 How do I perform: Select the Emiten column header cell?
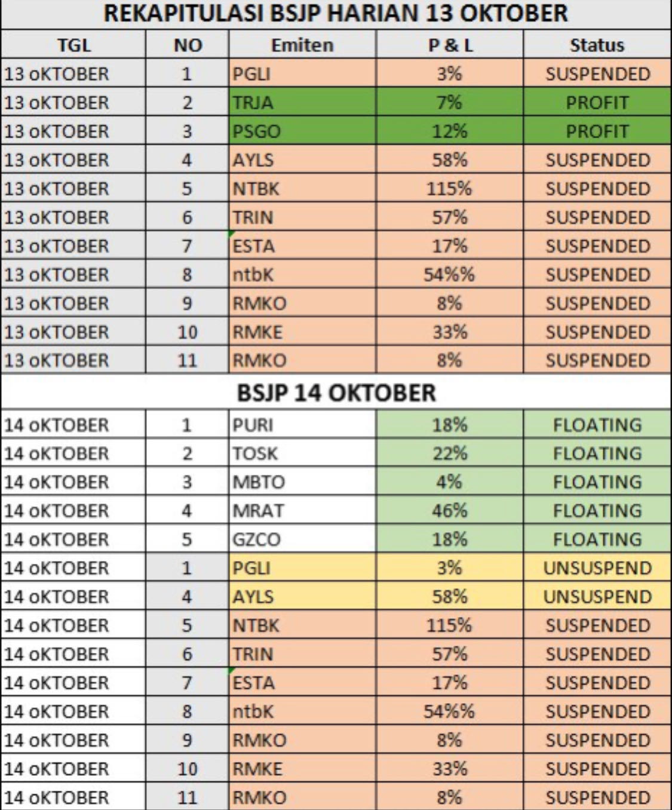pos(302,45)
